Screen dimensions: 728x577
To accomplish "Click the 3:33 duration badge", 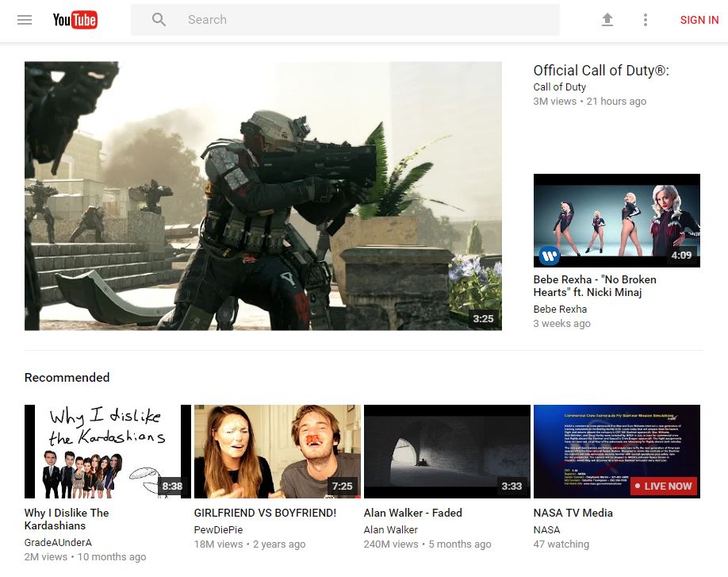I will (512, 486).
